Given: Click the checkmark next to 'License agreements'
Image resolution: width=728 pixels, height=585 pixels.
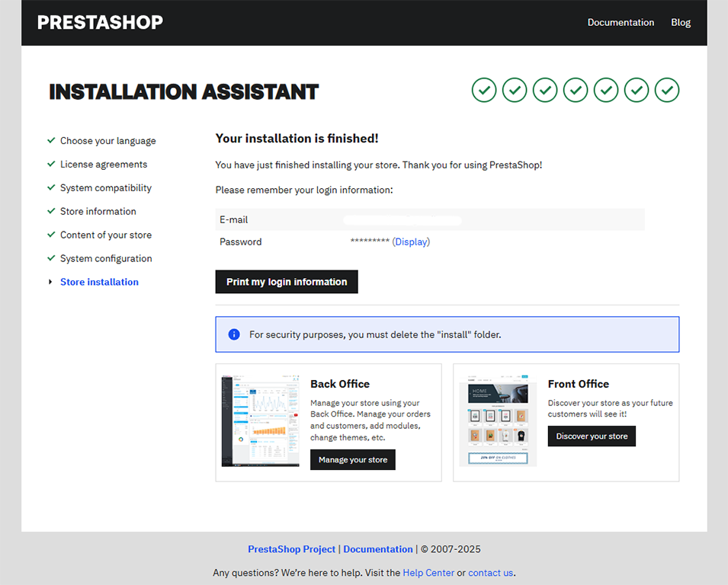Looking at the screenshot, I should point(51,164).
